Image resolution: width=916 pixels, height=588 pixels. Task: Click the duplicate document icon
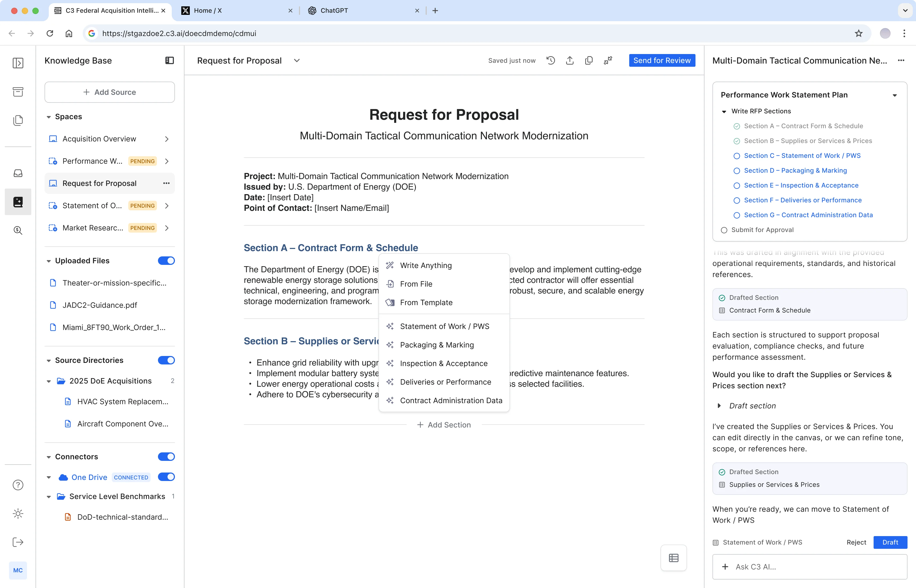(589, 60)
